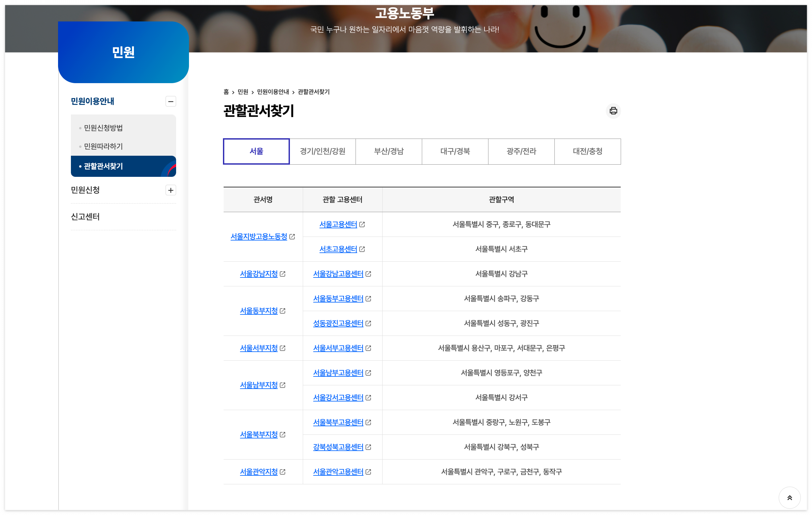This screenshot has width=812, height=515.
Task: Click the external link icon next to 성동광진고용센터
Action: tap(368, 323)
